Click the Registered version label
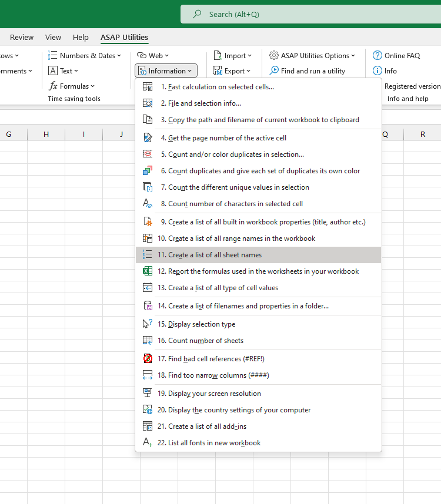Screen dimensions: 441x504 pyautogui.click(x=412, y=86)
